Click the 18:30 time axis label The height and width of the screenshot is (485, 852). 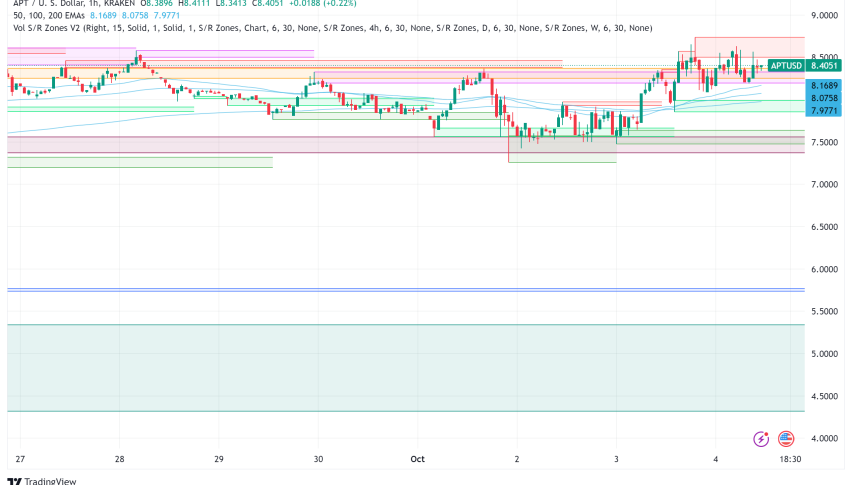790,459
